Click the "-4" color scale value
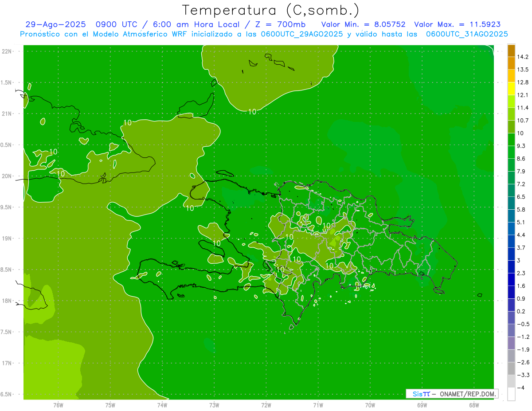Image resolution: width=532 pixels, height=411 pixels. pyautogui.click(x=521, y=388)
